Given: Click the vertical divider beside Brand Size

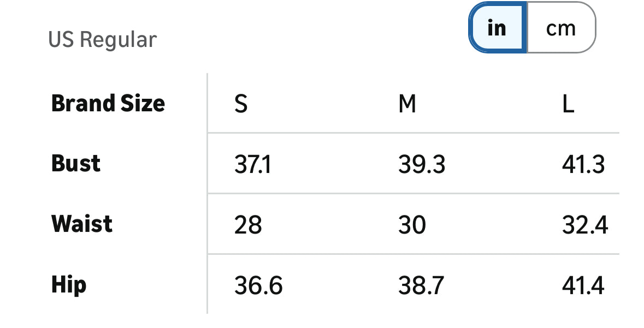Looking at the screenshot, I should tap(208, 103).
